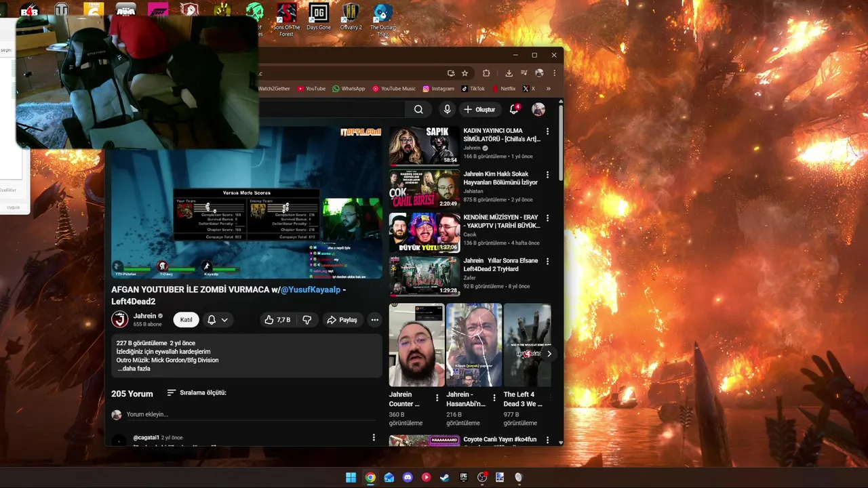Open Discord from the taskbar
Screen dimensions: 868x488
(408, 477)
